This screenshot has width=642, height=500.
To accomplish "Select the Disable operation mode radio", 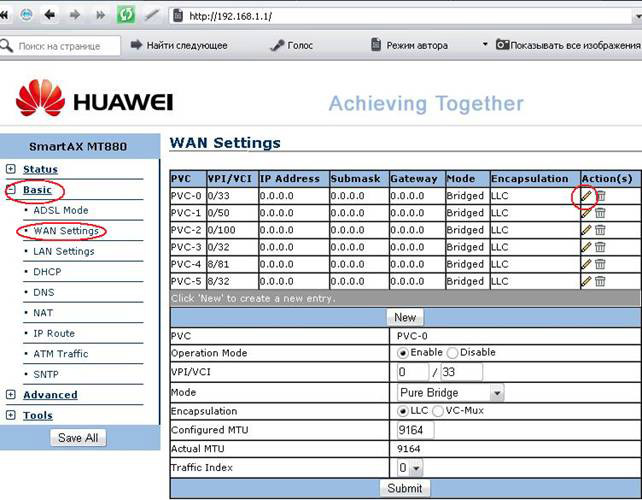I will [452, 353].
